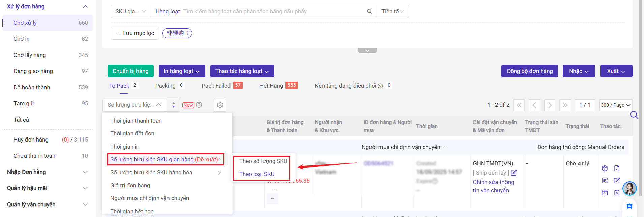644x217 pixels.
Task: Open the order document detail icon
Action: click(x=617, y=168)
